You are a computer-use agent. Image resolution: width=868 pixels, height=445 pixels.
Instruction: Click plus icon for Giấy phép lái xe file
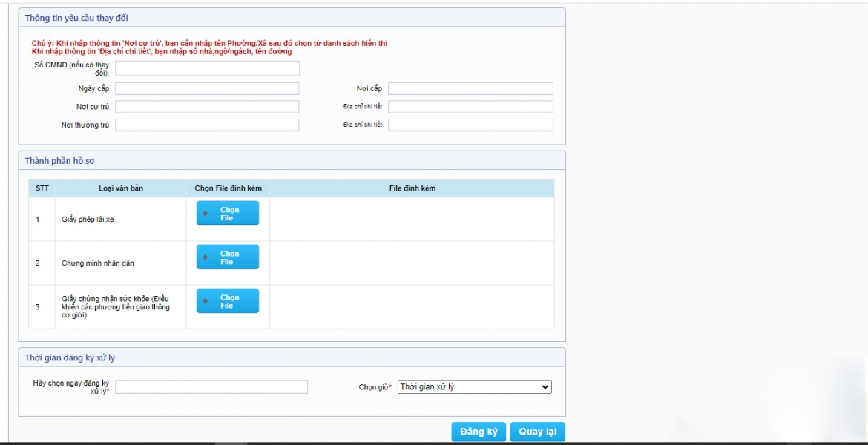click(206, 214)
